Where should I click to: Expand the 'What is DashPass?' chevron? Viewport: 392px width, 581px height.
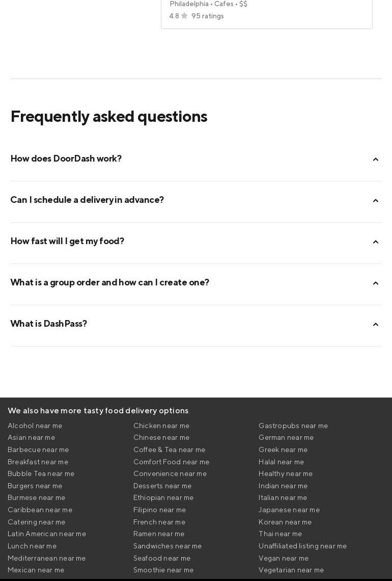pos(376,325)
